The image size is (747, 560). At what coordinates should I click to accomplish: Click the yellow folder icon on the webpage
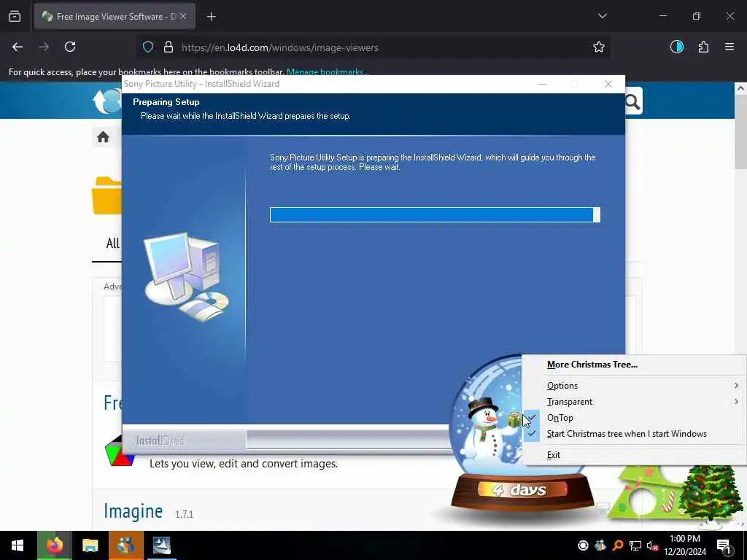[107, 195]
